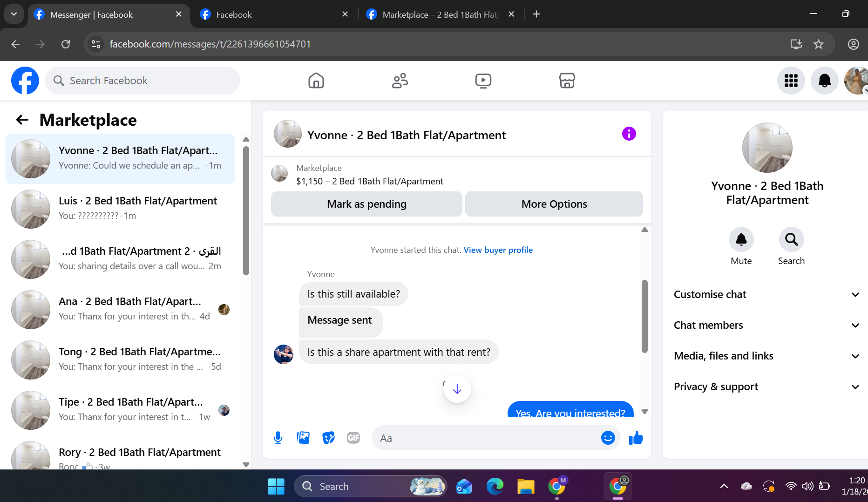The height and width of the screenshot is (502, 868).
Task: Open your profile picture account menu
Action: (x=857, y=81)
